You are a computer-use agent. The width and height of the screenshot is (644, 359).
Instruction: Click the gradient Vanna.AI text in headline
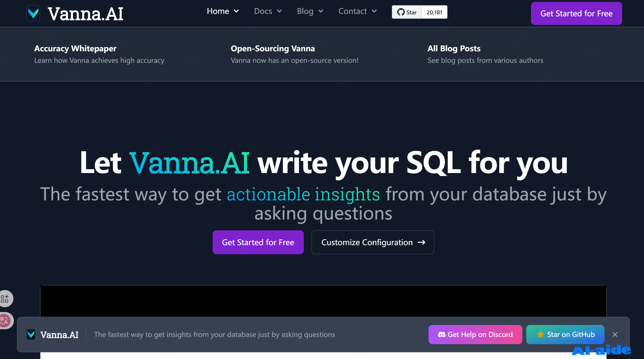(x=189, y=163)
